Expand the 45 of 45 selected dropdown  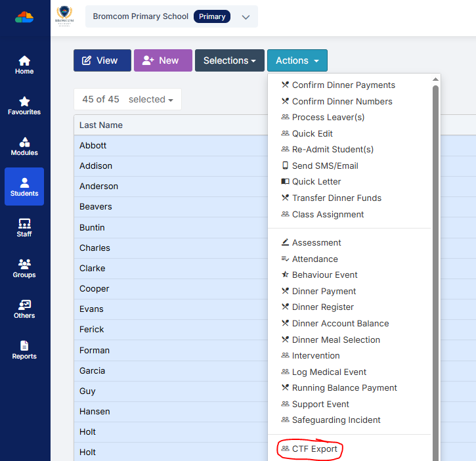tap(127, 99)
